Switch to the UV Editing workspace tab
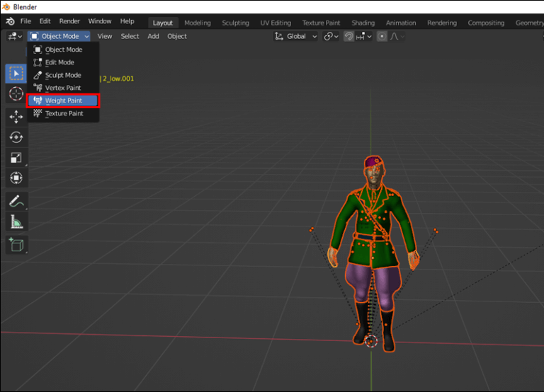Screen dimensions: 544x392 click(276, 23)
